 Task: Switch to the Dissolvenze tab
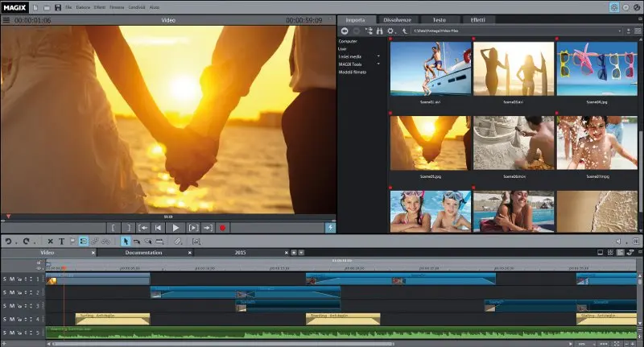coord(397,19)
